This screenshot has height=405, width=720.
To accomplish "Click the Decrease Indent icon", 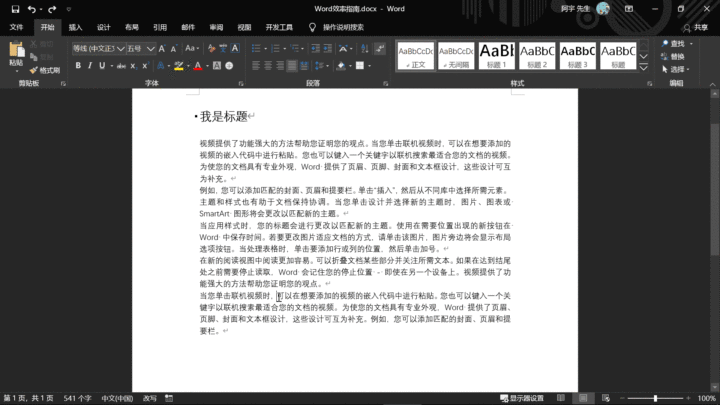I will 315,49.
